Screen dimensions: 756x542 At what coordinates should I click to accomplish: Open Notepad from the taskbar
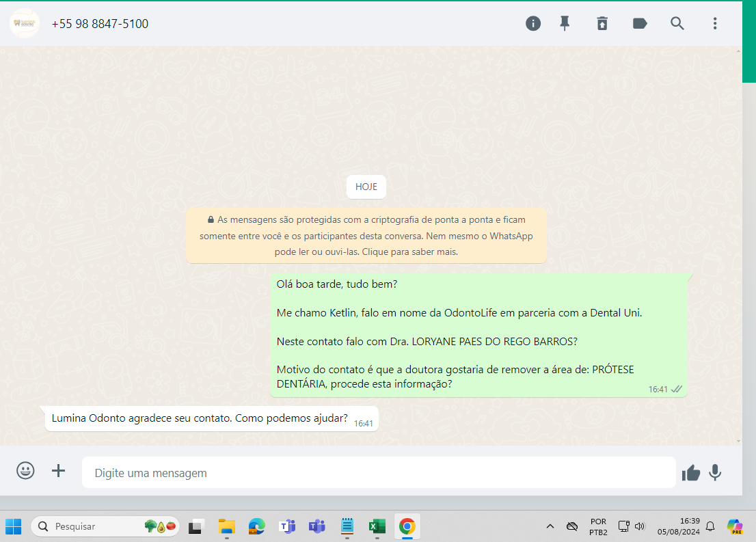(x=347, y=526)
